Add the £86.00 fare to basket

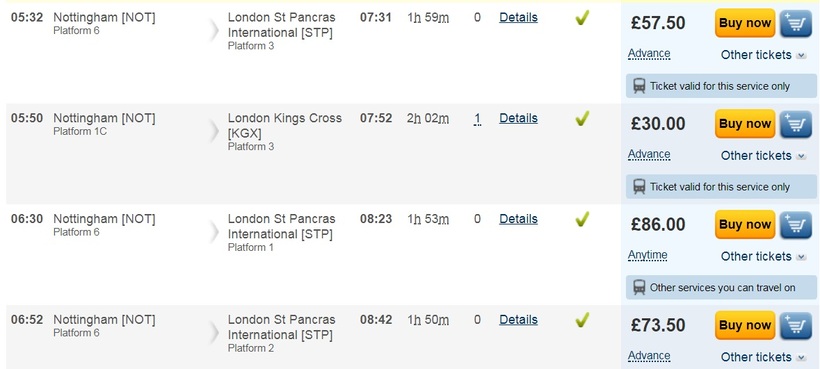[x=796, y=225]
